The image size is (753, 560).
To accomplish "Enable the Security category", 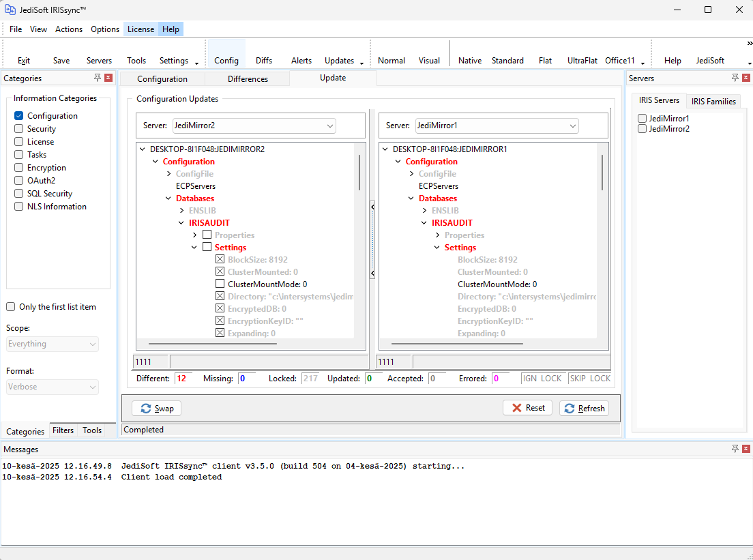I will click(x=18, y=129).
